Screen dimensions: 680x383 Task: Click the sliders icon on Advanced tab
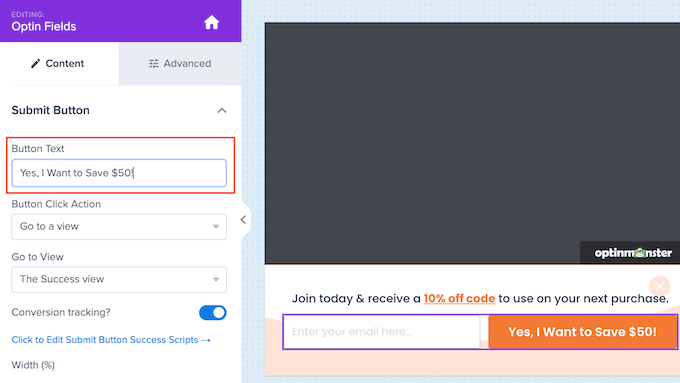pyautogui.click(x=154, y=64)
